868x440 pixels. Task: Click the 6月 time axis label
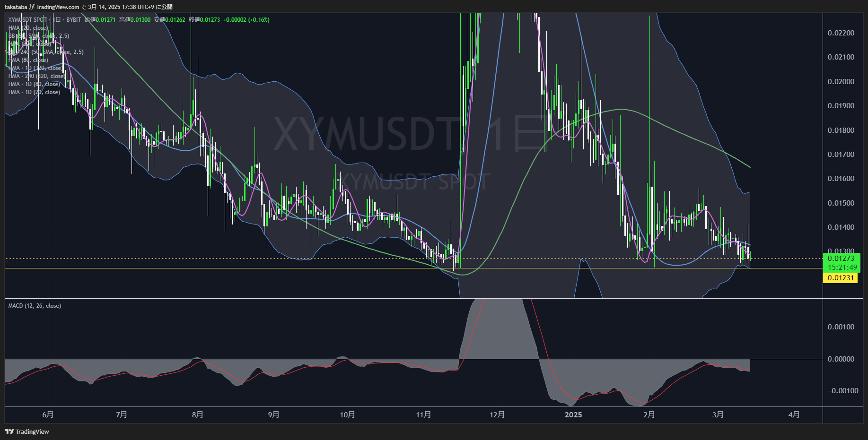(48, 414)
